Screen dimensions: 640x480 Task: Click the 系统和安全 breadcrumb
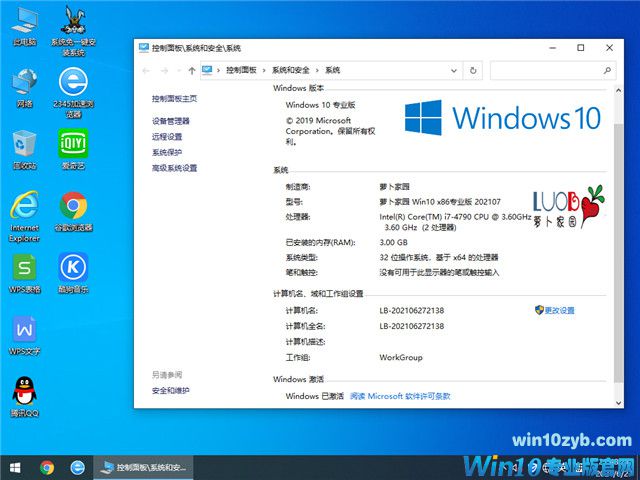point(291,70)
